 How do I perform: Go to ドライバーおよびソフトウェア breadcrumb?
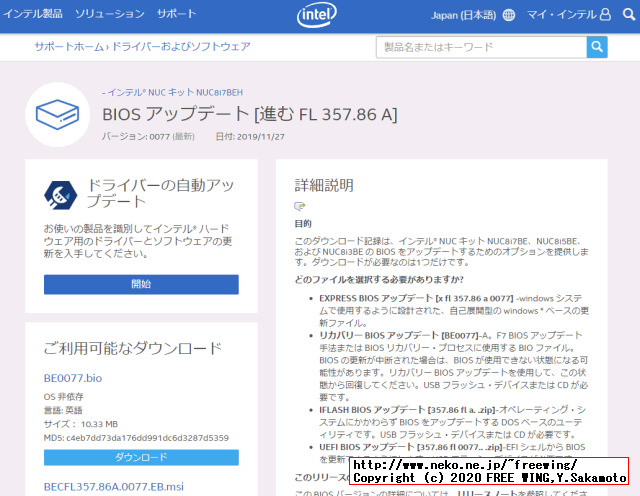point(181,47)
